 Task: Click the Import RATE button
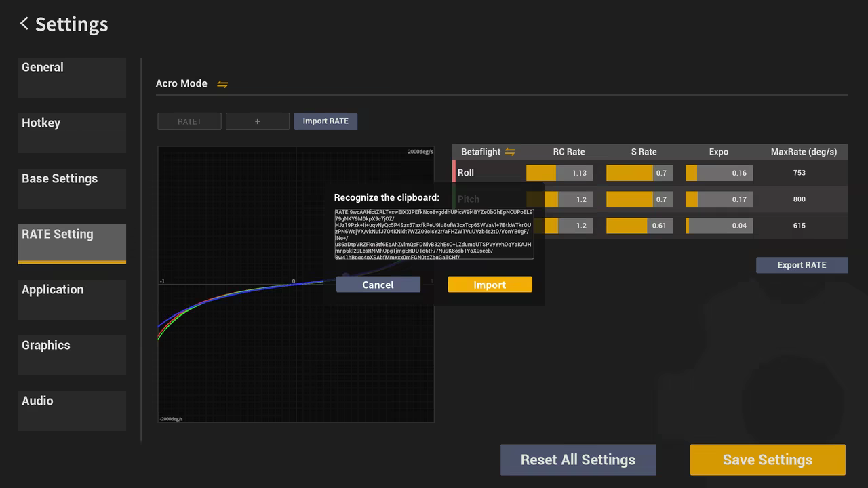[325, 121]
